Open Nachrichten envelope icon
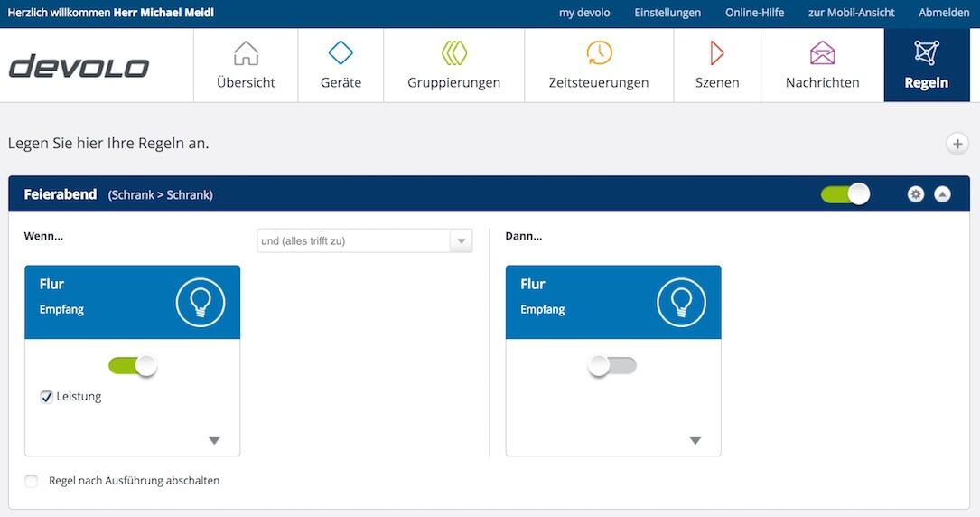The image size is (980, 517). click(822, 53)
